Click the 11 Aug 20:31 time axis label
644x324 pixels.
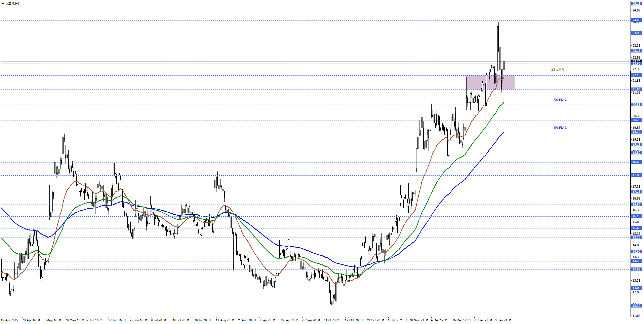tap(225, 320)
